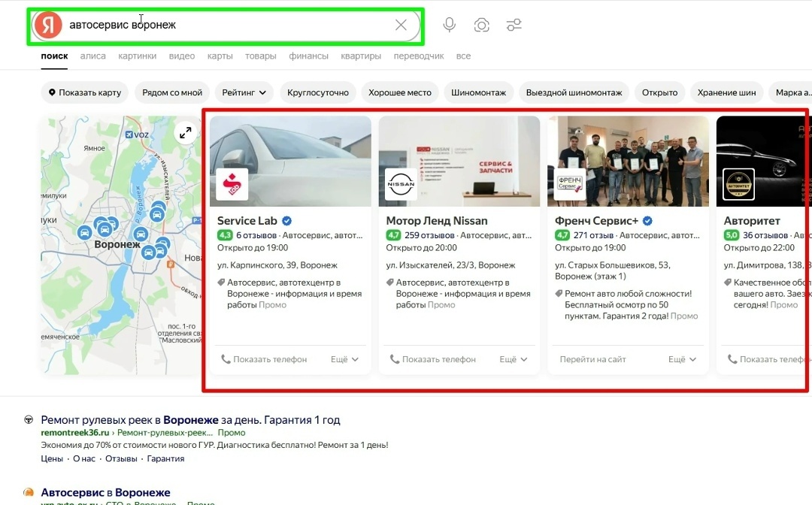Click the 4,3 rating badge for Service Lab

[225, 235]
